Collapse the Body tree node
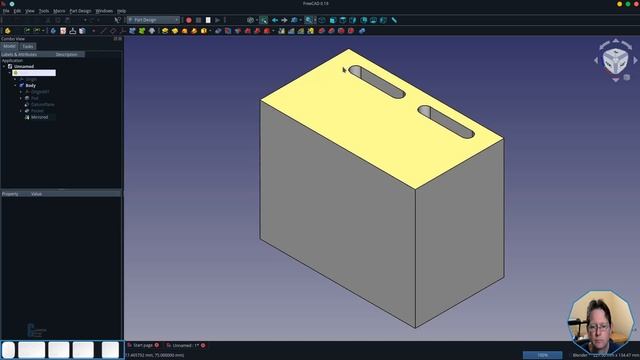This screenshot has width=640, height=360. 16,86
